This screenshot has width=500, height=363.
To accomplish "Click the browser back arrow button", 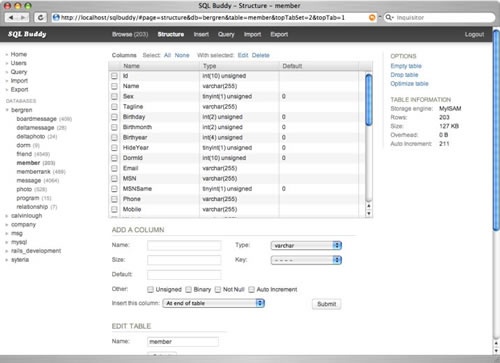I will [x=11, y=17].
